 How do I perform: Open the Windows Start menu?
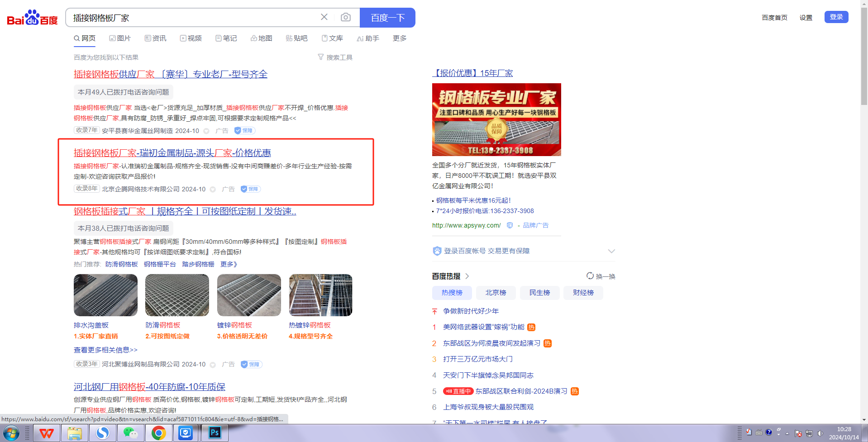point(11,433)
